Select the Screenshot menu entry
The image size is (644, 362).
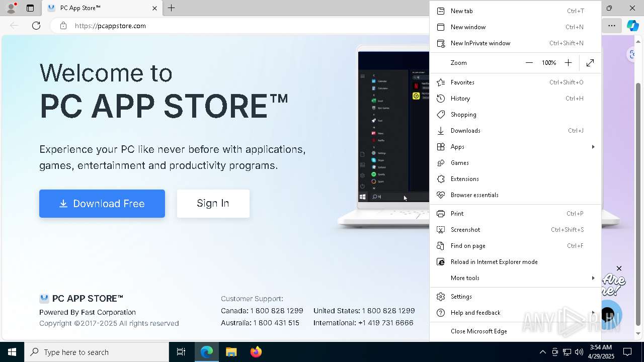515,230
